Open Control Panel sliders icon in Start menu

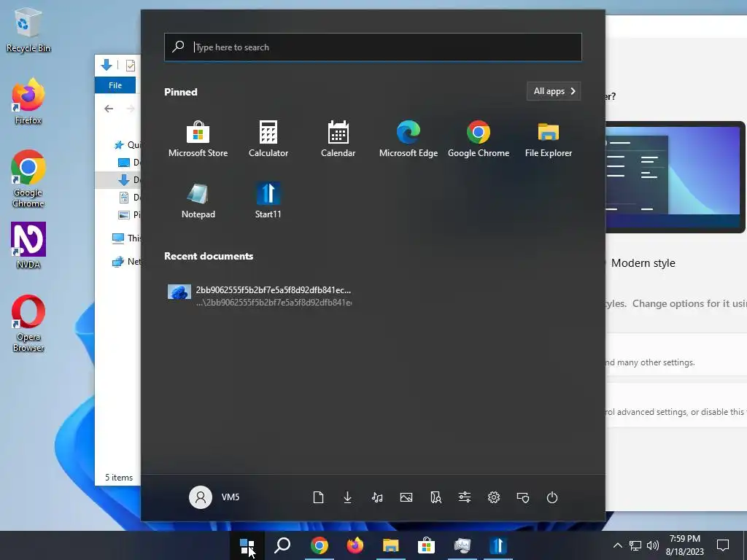click(x=465, y=497)
